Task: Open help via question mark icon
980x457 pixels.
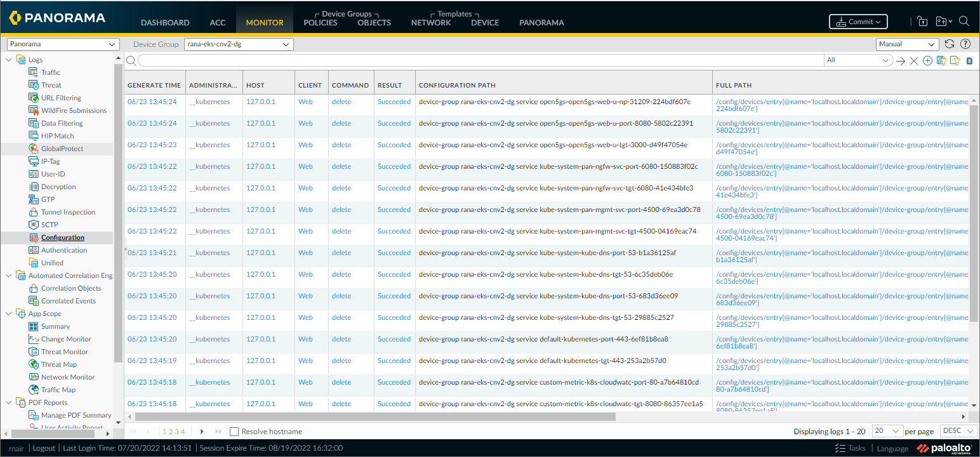Action: pos(965,44)
